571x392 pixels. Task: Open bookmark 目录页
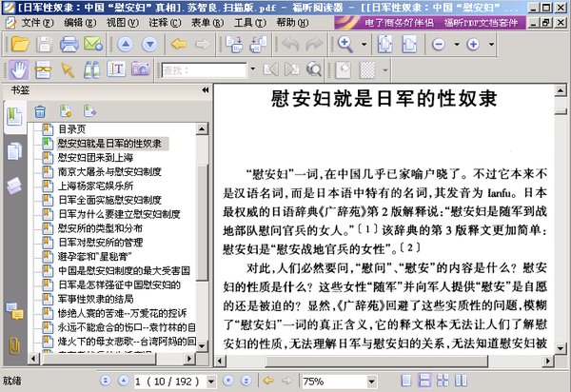71,128
